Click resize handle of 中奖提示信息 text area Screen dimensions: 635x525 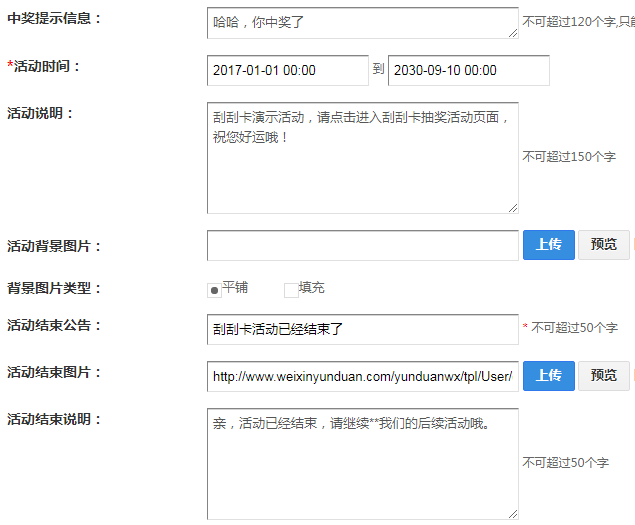click(x=513, y=33)
